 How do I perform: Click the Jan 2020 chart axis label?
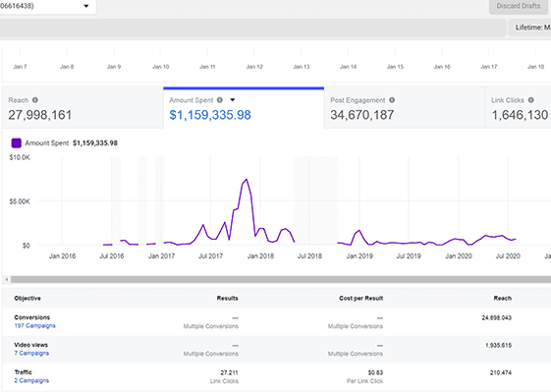pos(459,256)
